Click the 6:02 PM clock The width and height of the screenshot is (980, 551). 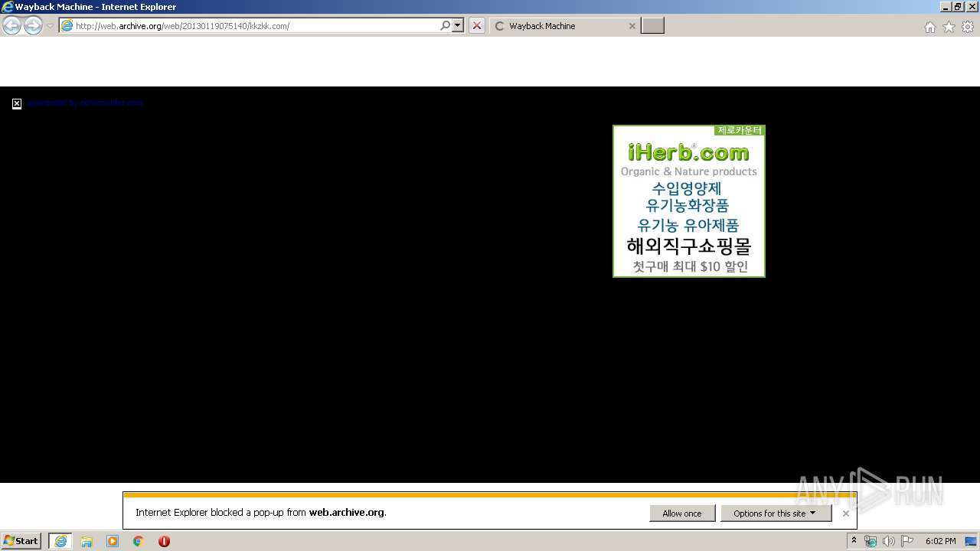click(x=940, y=541)
